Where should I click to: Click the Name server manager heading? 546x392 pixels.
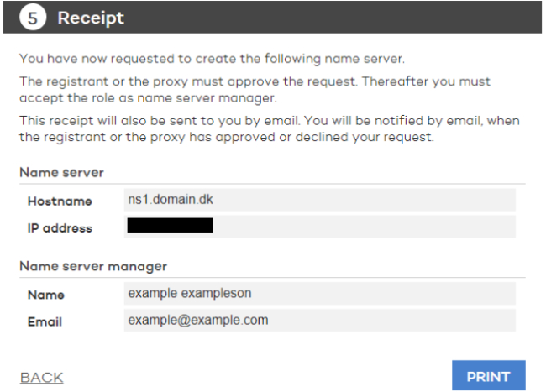(93, 266)
